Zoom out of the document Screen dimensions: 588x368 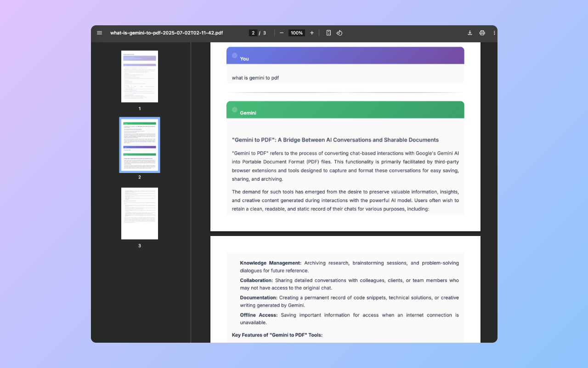(281, 33)
